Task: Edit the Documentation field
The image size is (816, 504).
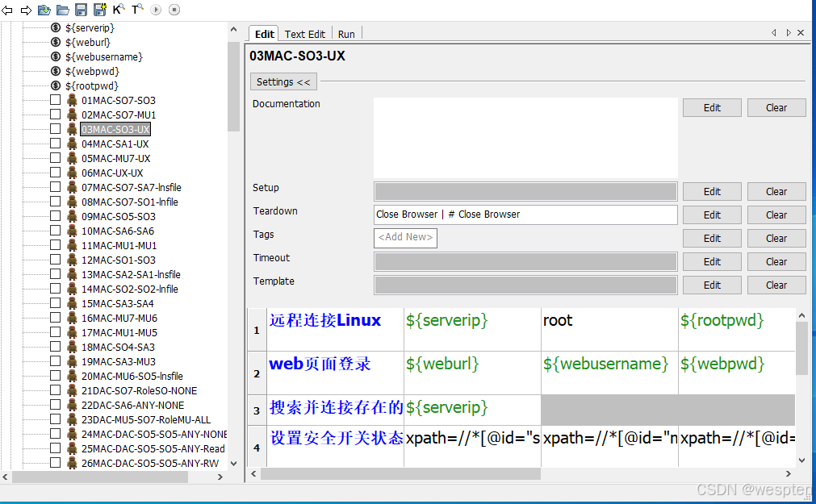Action: pos(711,107)
